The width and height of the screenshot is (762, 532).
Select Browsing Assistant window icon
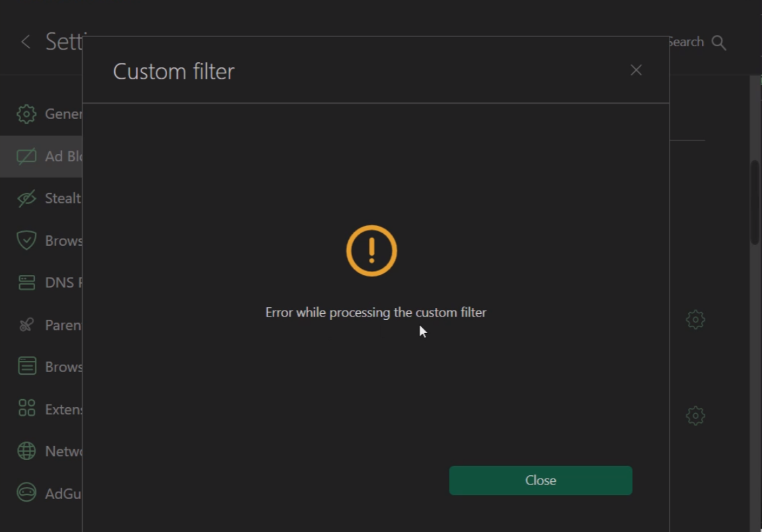pos(26,366)
